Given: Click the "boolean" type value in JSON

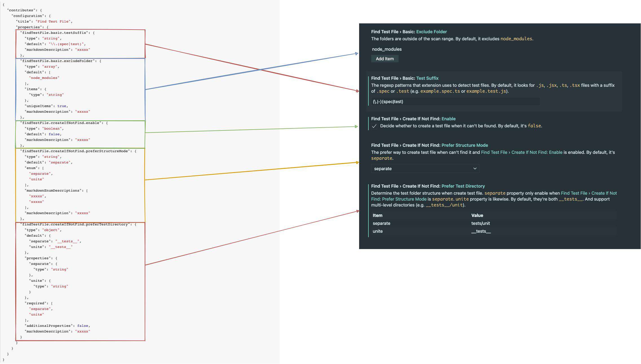Looking at the screenshot, I should click(x=52, y=128).
